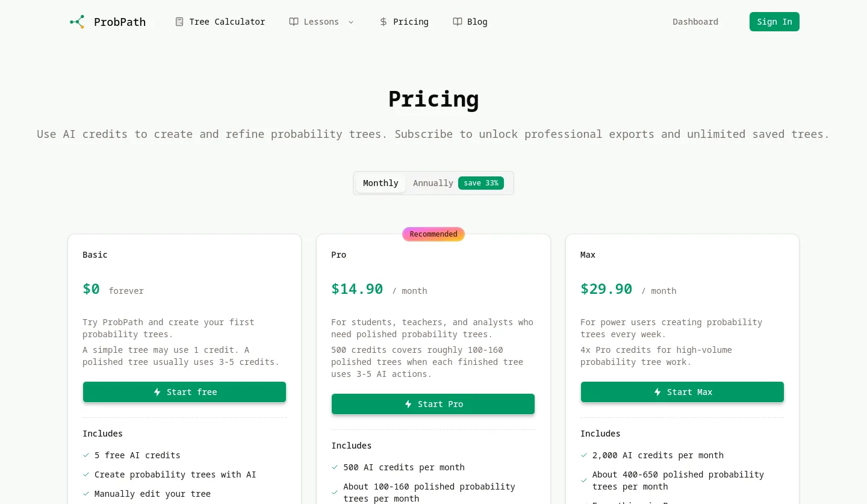This screenshot has width=867, height=504.
Task: Click checkmark beside About 400-650 polished trees
Action: pos(584,481)
